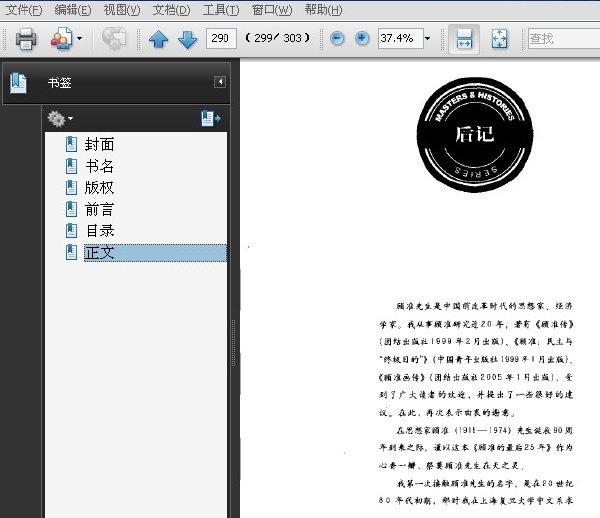Open the 工具(T) menu
Screen dimensions: 600x518
tap(221, 10)
